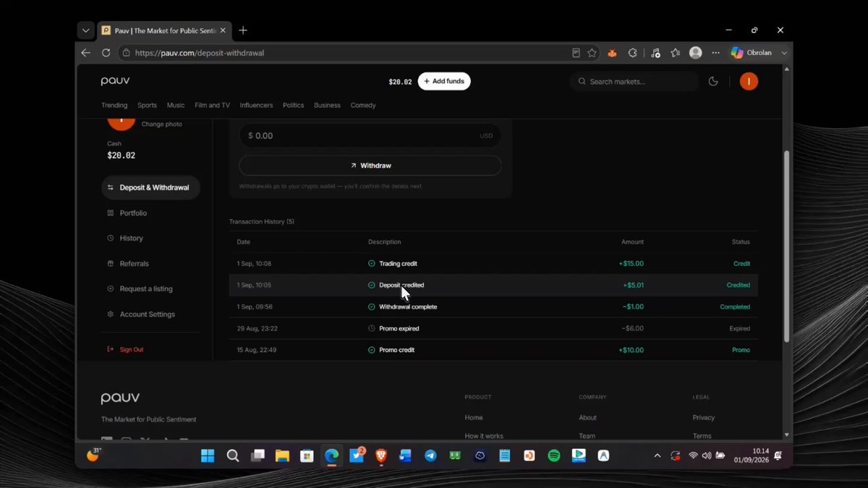Image resolution: width=868 pixels, height=488 pixels.
Task: Show hidden system tray icons chevron
Action: pos(657,455)
